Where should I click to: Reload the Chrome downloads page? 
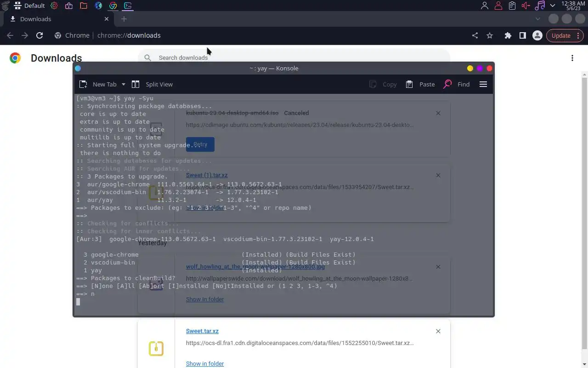[40, 35]
